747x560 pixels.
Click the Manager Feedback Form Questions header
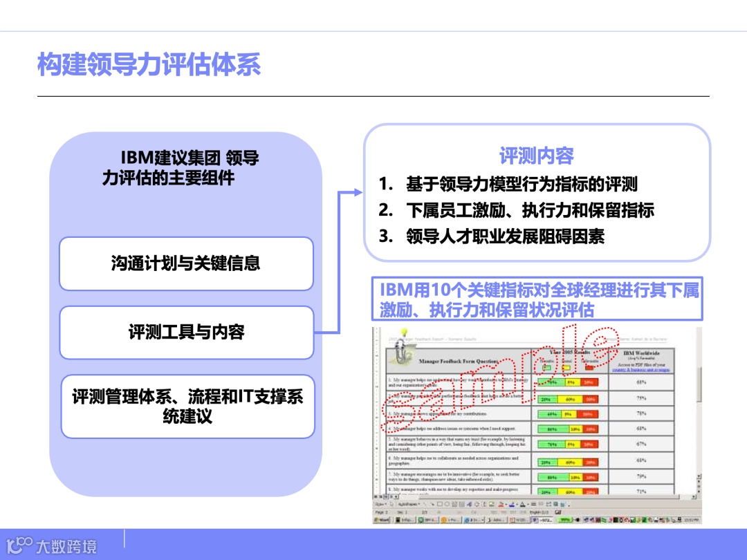point(459,362)
